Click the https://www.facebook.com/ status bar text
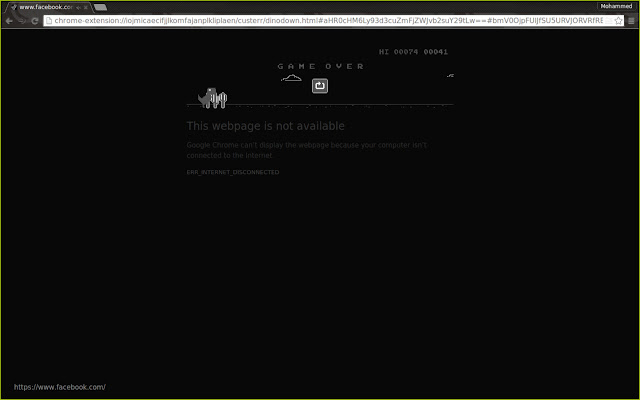Viewport: 640px width, 400px height. [60, 387]
